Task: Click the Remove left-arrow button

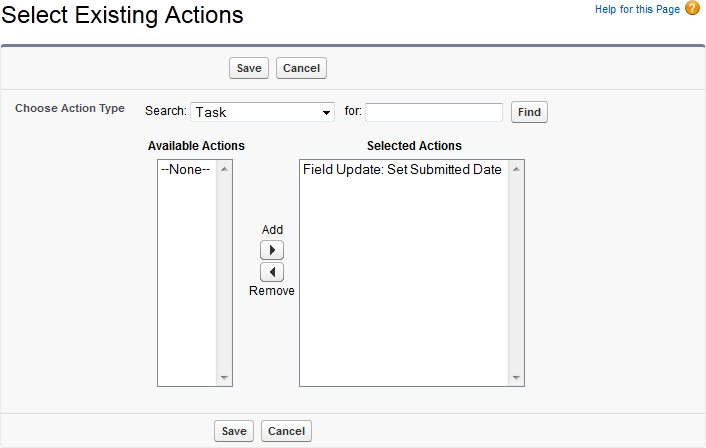Action: (272, 272)
